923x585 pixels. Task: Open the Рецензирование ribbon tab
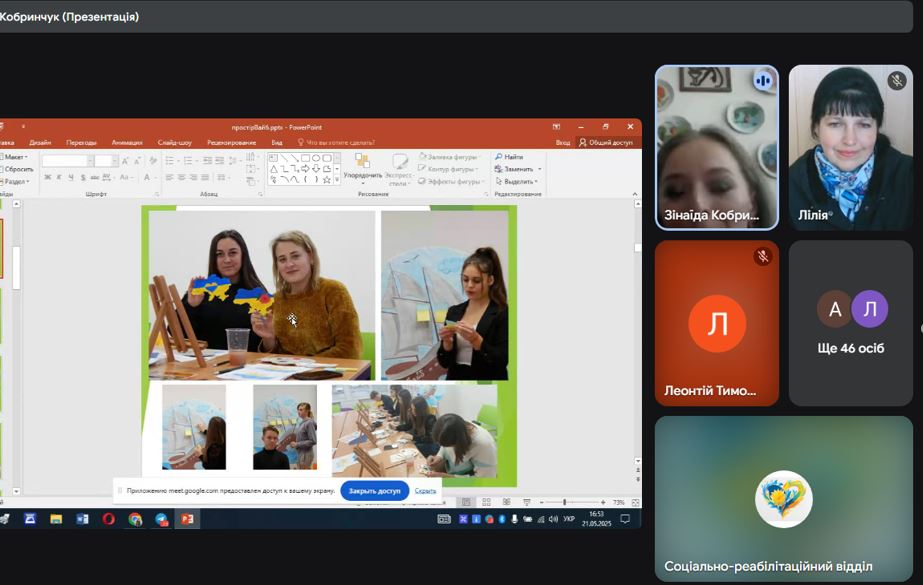tap(231, 142)
